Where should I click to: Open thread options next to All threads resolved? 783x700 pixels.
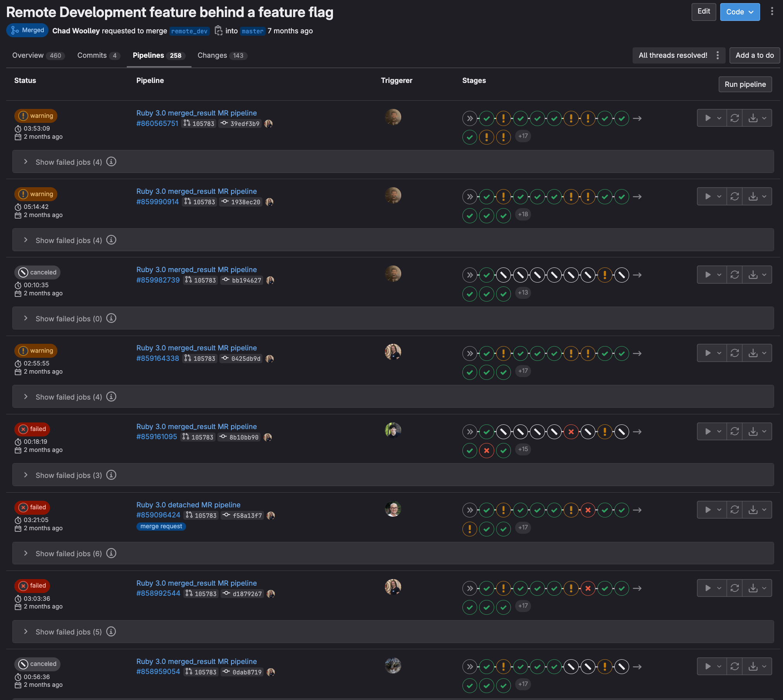(x=717, y=55)
